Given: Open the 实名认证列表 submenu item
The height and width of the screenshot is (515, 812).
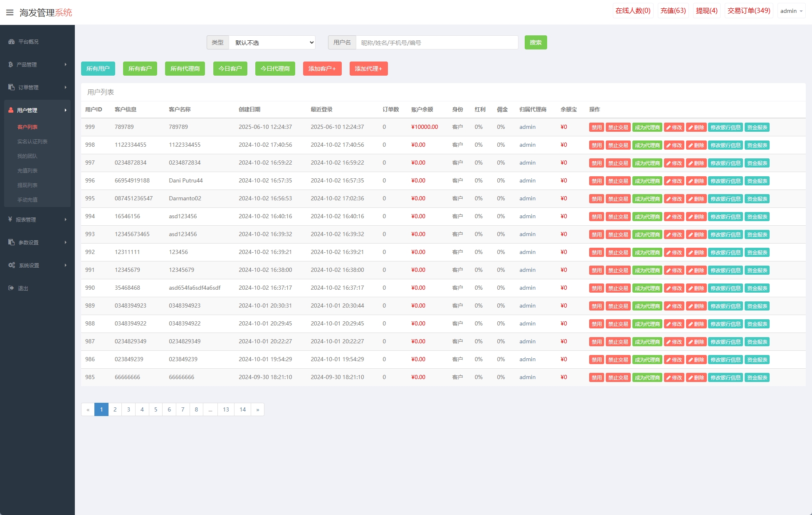Looking at the screenshot, I should click(32, 142).
